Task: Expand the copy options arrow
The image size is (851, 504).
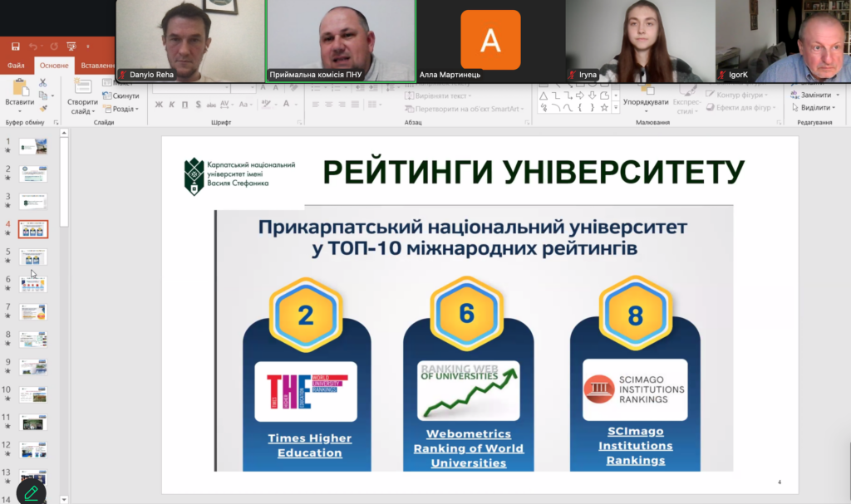Action: tap(52, 96)
